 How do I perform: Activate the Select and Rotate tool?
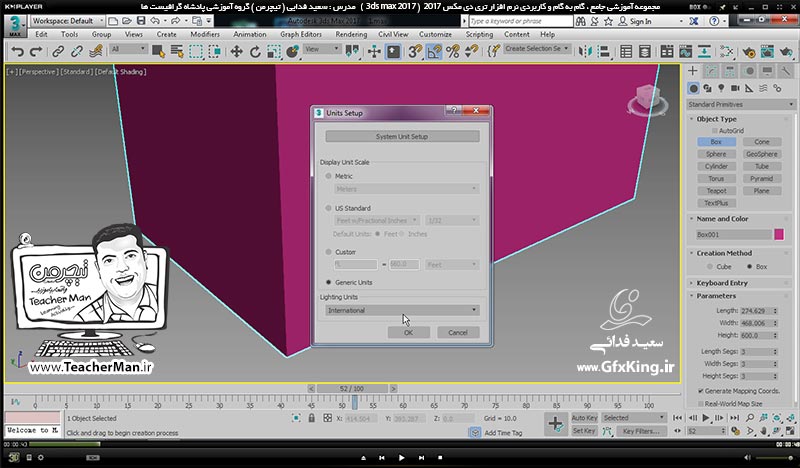click(255, 52)
